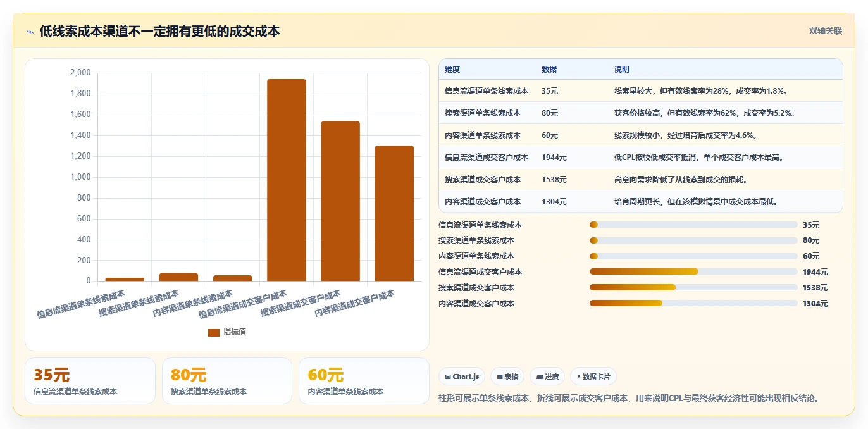Open the 80元 data card

(x=227, y=381)
